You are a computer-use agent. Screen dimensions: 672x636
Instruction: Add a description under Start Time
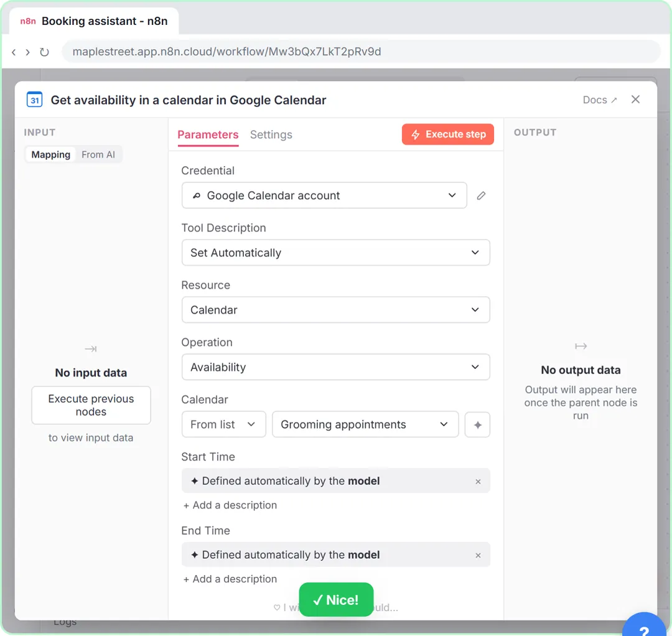tap(230, 505)
